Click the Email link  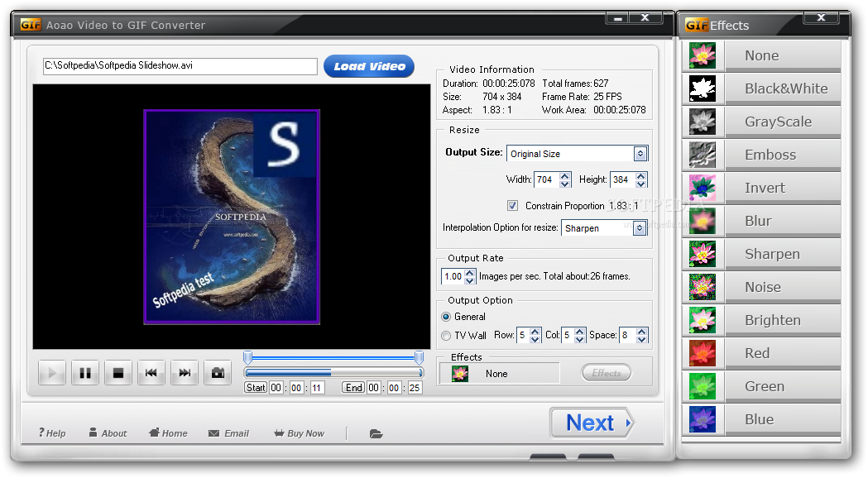[228, 433]
